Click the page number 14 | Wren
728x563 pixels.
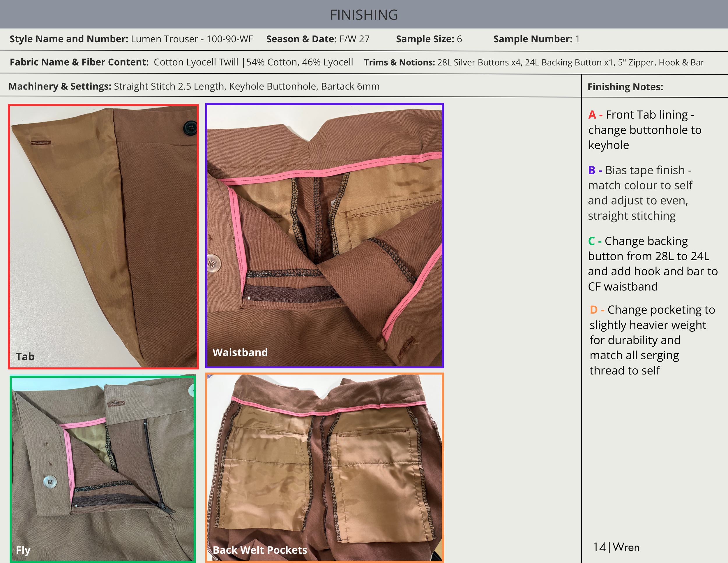[x=616, y=547]
